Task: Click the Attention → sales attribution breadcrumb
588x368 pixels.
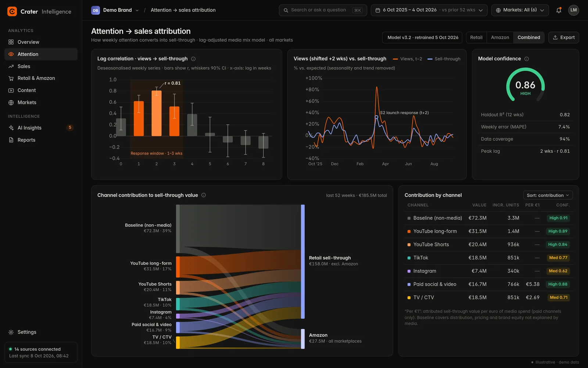Action: click(183, 10)
